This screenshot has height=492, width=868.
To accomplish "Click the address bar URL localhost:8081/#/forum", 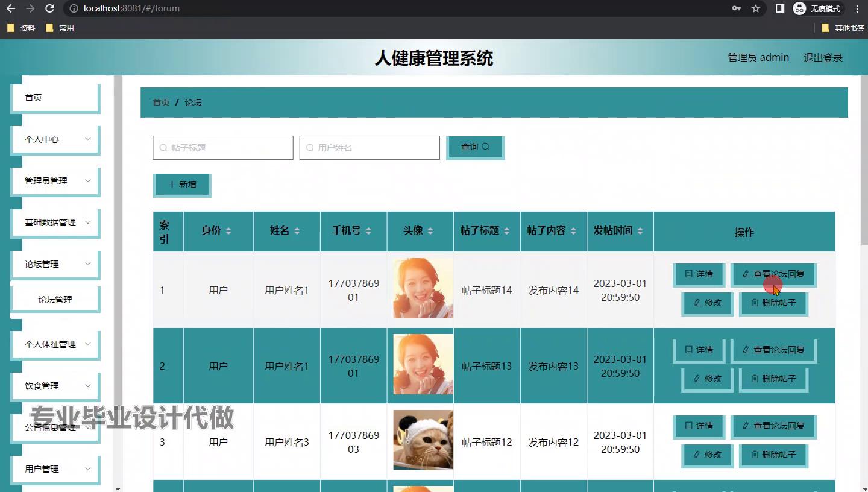I will 131,8.
